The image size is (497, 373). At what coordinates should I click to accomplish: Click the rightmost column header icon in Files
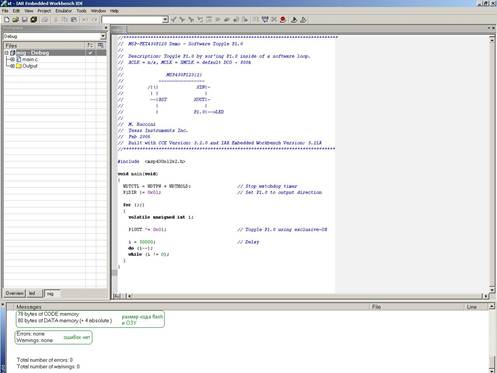coord(101,45)
